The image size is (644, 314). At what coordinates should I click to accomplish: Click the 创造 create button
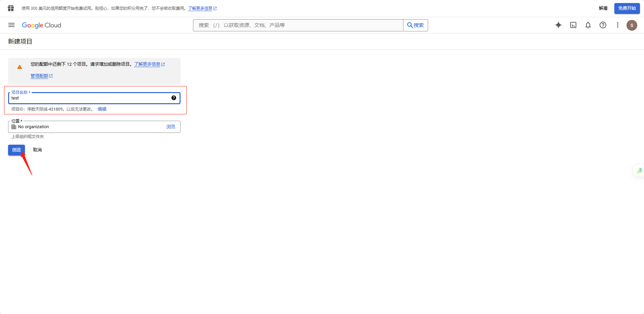(17, 150)
